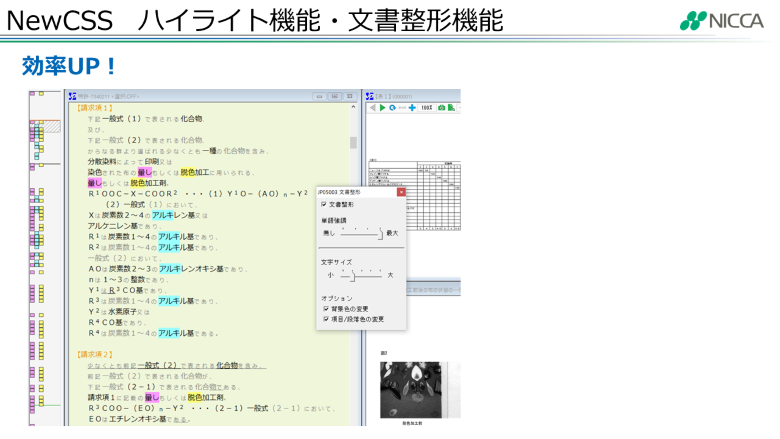Click the 最大 label of 単語強調 slider

point(392,233)
